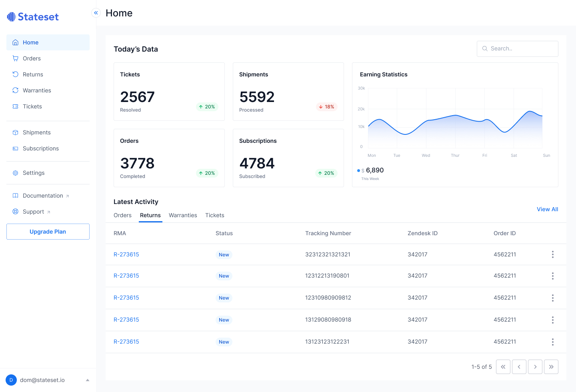Click the Tickets sidebar icon
This screenshot has height=392, width=576.
pos(15,106)
